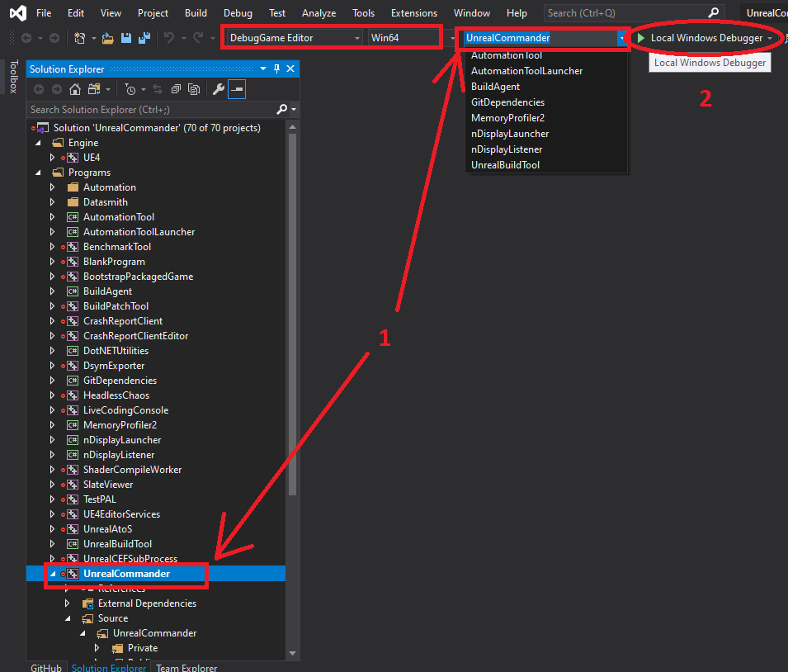The height and width of the screenshot is (672, 788).
Task: Select Solution 'UnrealCommander' root node
Action: pos(157,128)
